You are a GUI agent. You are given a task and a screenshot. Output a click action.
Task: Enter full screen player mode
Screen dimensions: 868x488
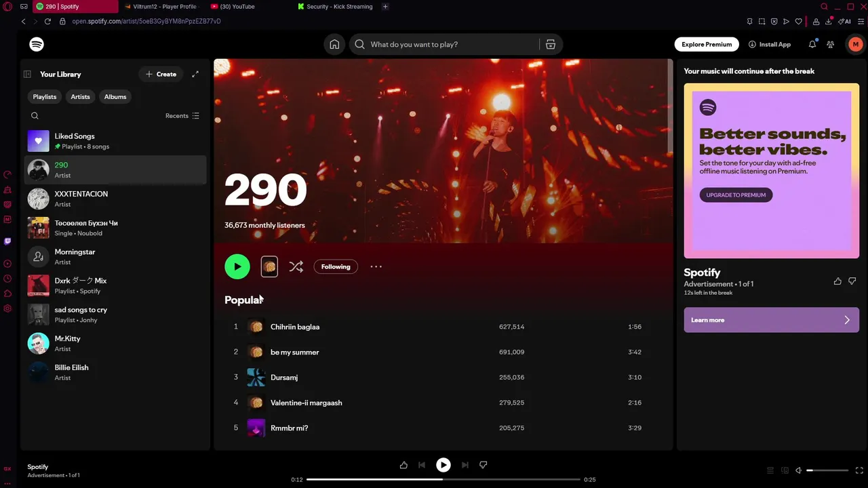859,470
